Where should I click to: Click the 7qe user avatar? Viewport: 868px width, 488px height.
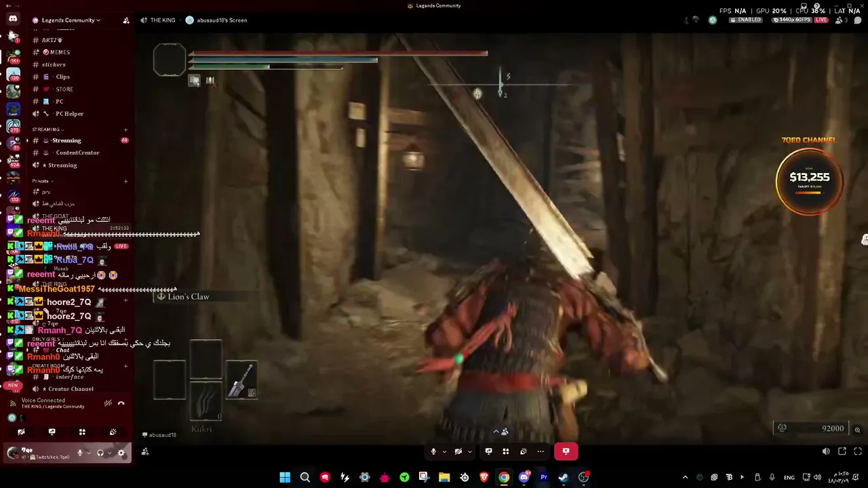pos(13,453)
